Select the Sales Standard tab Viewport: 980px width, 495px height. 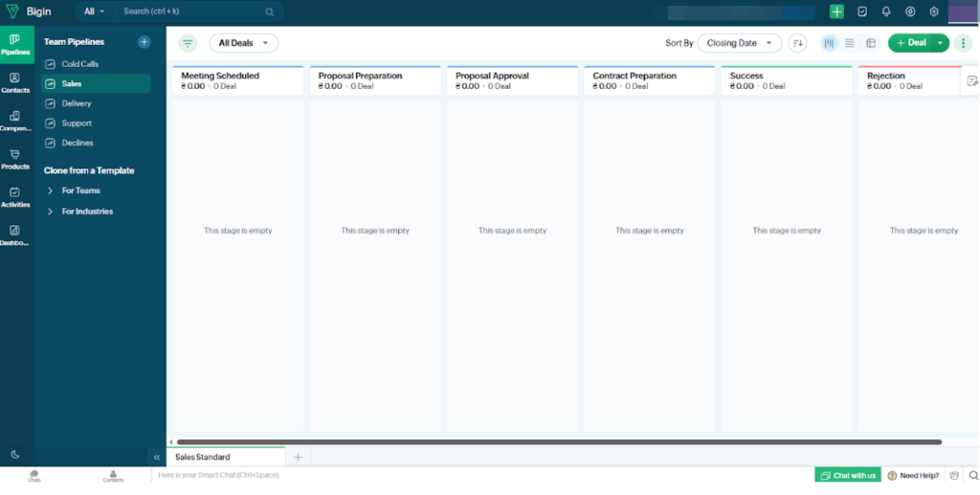coord(202,457)
